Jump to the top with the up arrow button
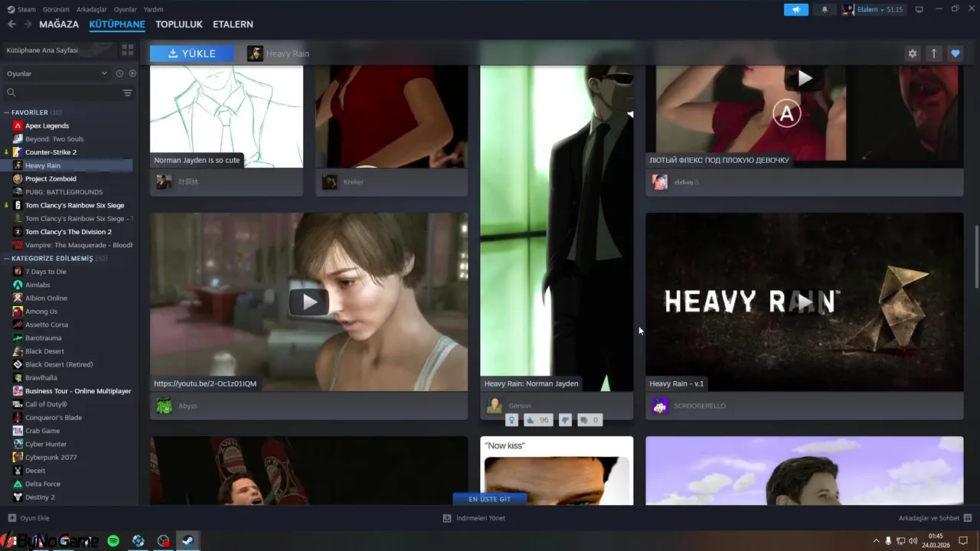Screen dimensions: 980x551 pyautogui.click(x=933, y=54)
